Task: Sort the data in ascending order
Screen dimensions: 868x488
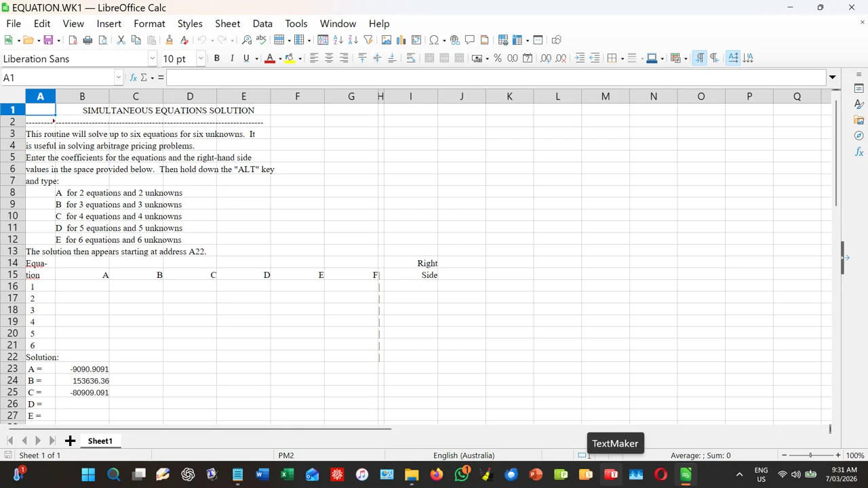Action: pos(338,40)
